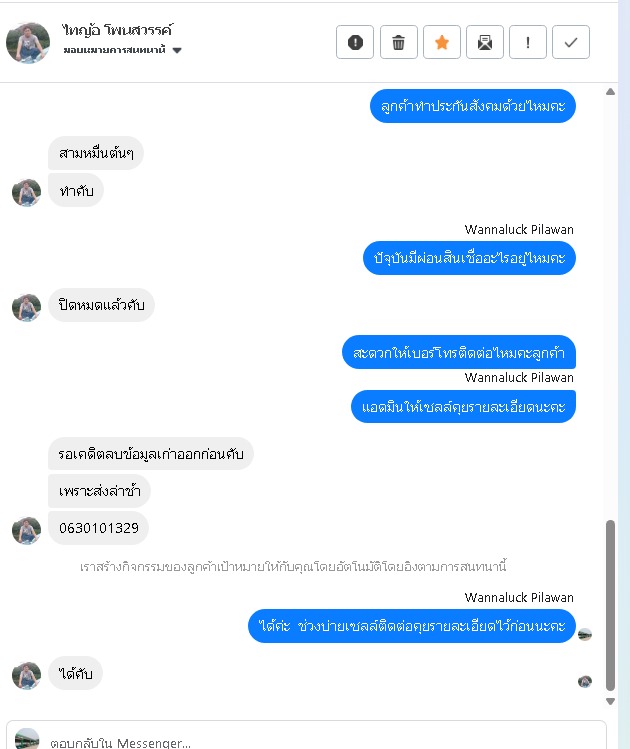Click the page avatar in reply box
Screen dimensions: 630x749
point(27,739)
